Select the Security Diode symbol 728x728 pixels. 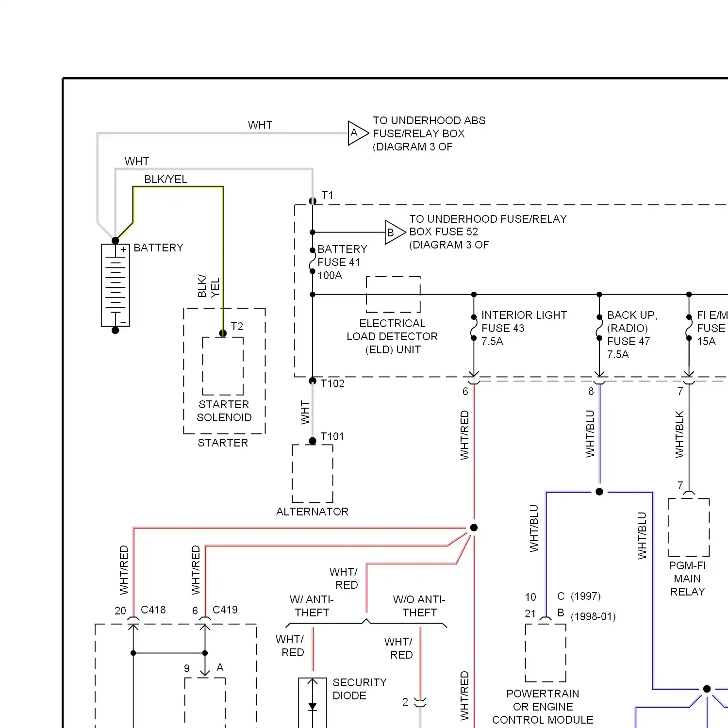tap(313, 702)
